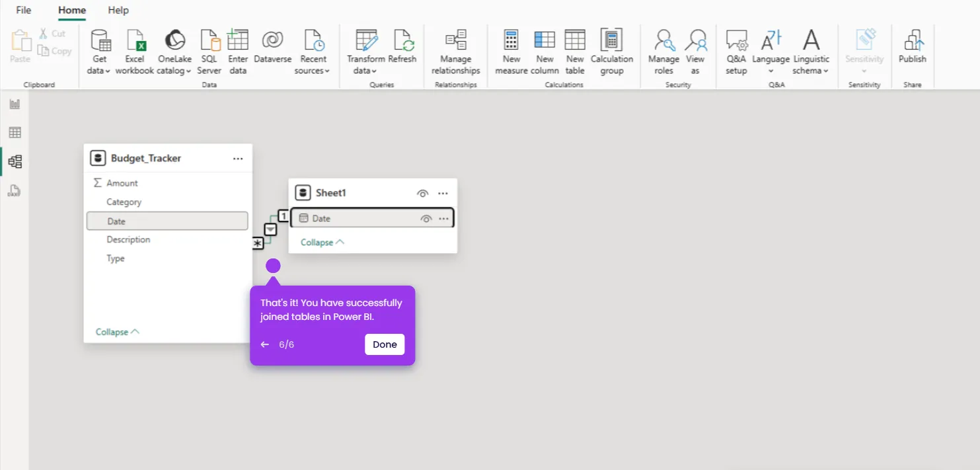Open Manage roles

tap(664, 52)
